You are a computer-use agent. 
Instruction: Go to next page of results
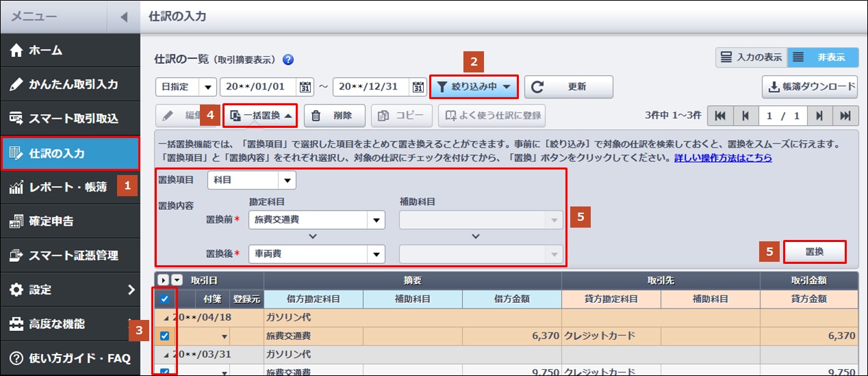[x=819, y=116]
